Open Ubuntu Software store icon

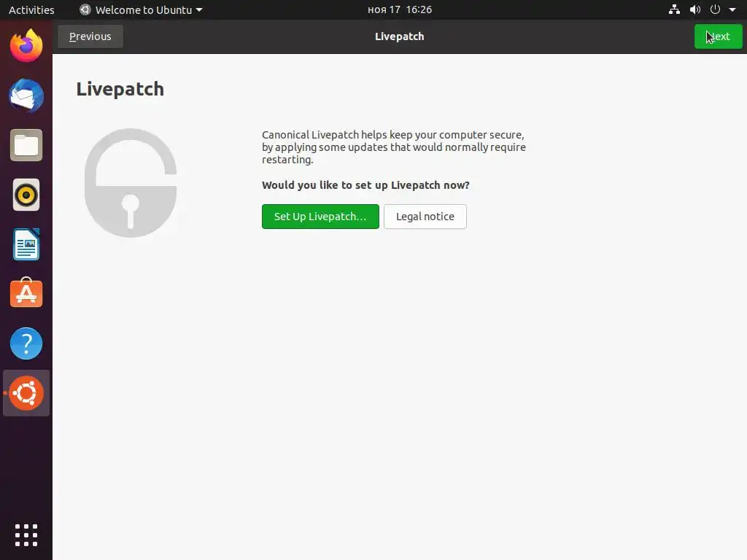[26, 293]
